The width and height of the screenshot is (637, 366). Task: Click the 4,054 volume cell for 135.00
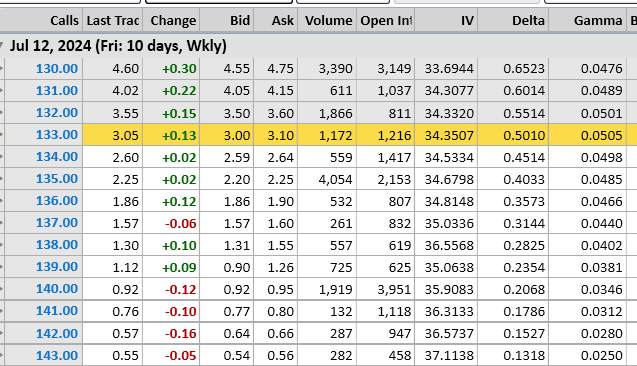point(327,179)
